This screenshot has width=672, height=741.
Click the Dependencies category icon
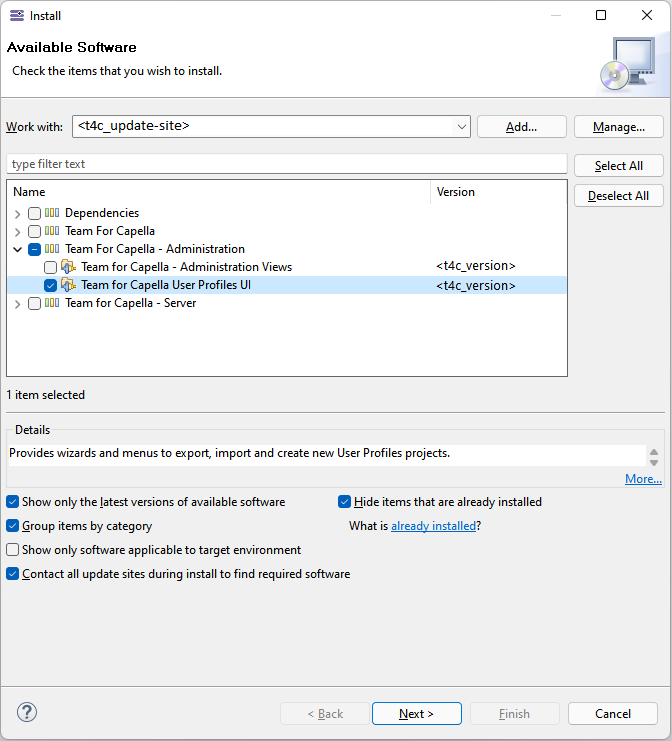[52, 213]
